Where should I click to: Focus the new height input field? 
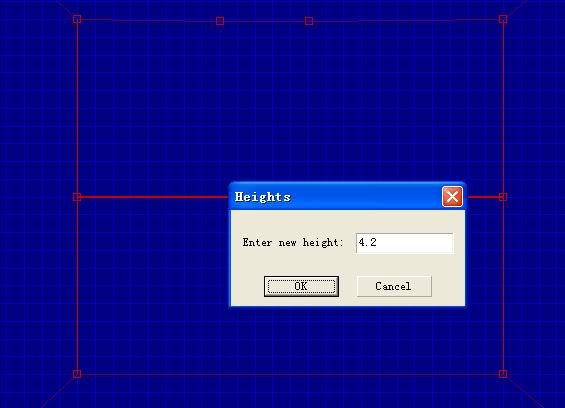coord(404,243)
